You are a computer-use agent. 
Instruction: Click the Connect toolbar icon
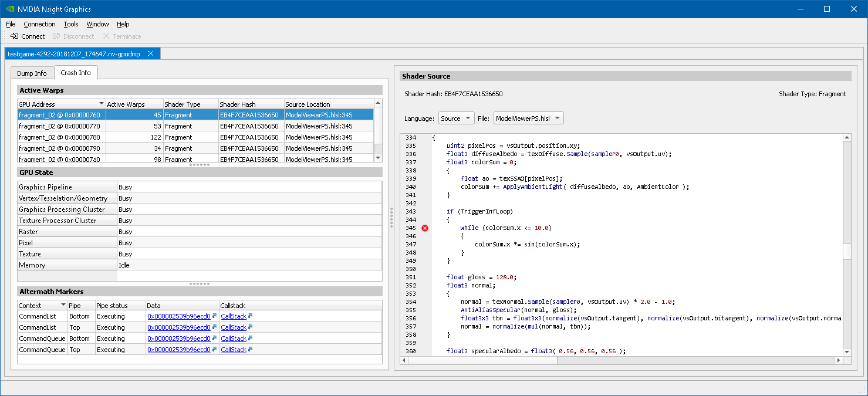click(15, 36)
